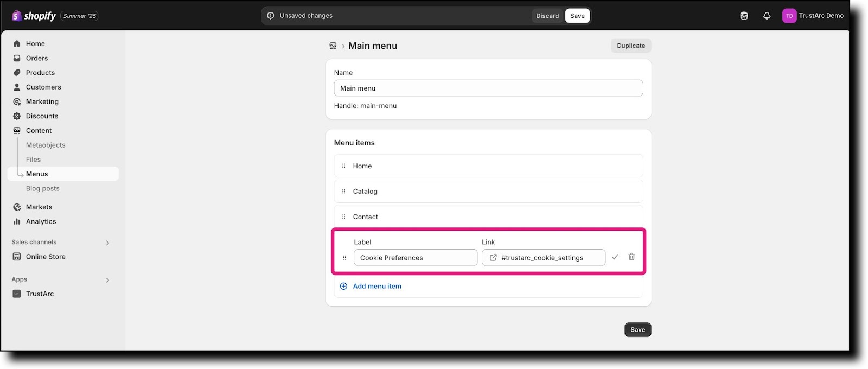Click the Content breadcrumb icon beside Main menu
The width and height of the screenshot is (868, 369).
pos(333,46)
